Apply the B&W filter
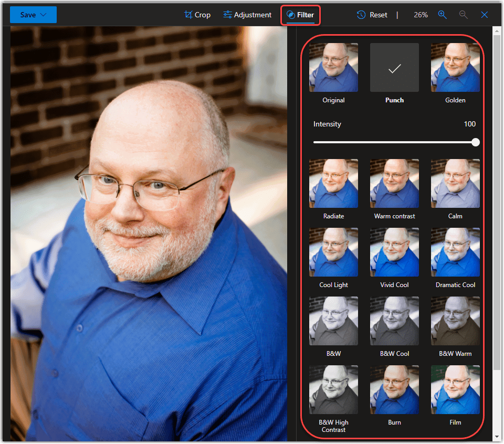The width and height of the screenshot is (504, 444). click(333, 321)
